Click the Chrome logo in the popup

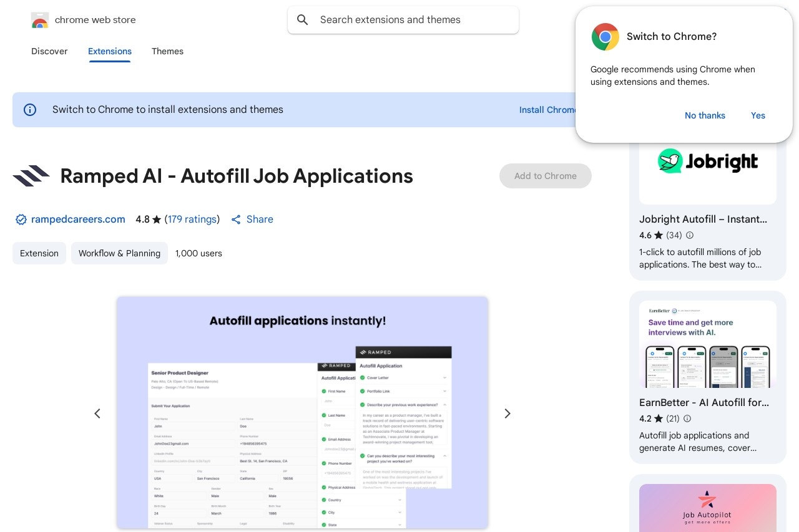[605, 37]
